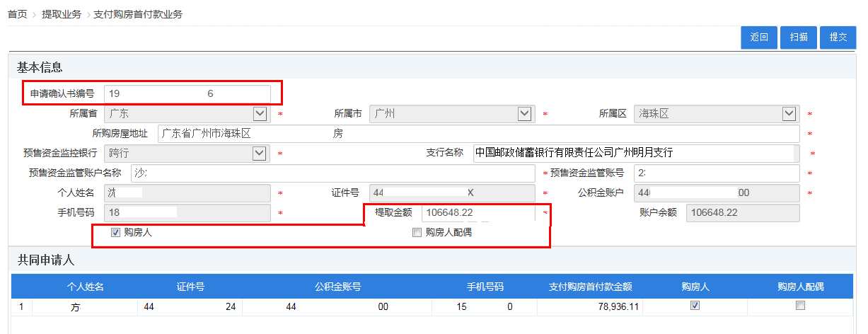Image resolution: width=868 pixels, height=334 pixels.
Task: Click the 个人姓名 field
Action: pos(187,192)
